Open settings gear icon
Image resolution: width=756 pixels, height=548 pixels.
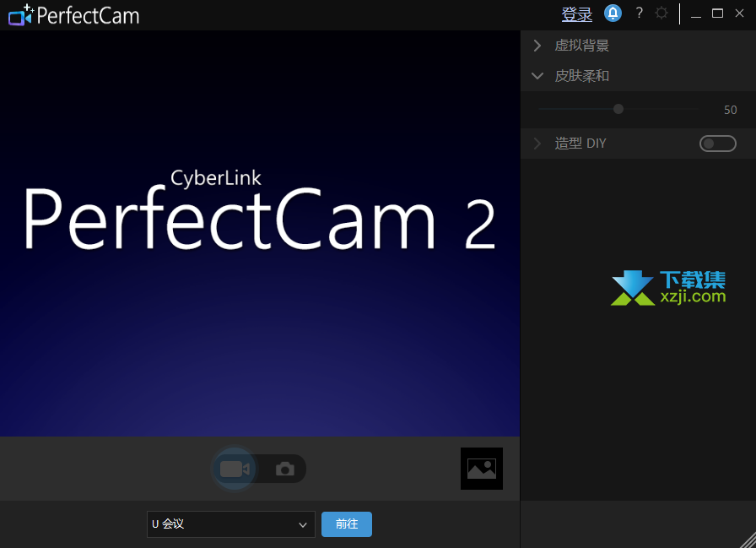tap(661, 13)
